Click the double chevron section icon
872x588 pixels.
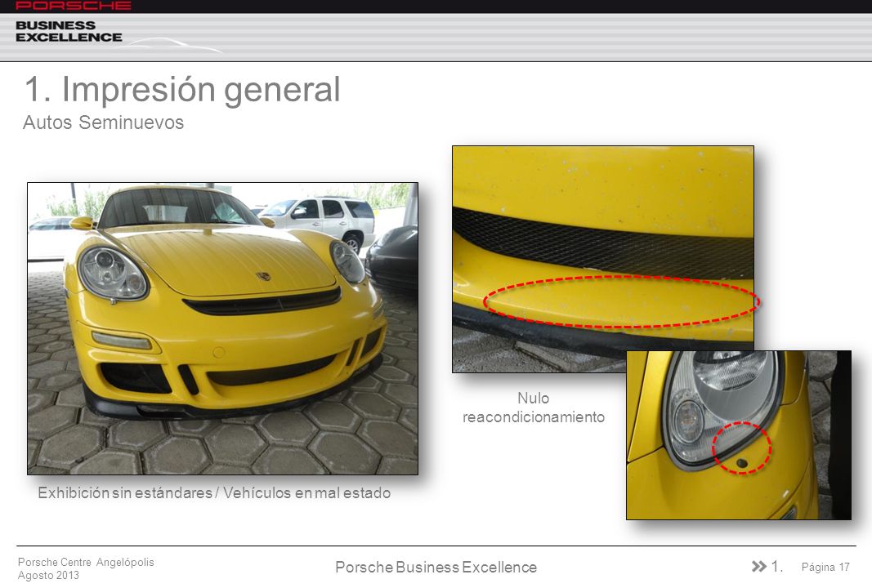coord(758,566)
